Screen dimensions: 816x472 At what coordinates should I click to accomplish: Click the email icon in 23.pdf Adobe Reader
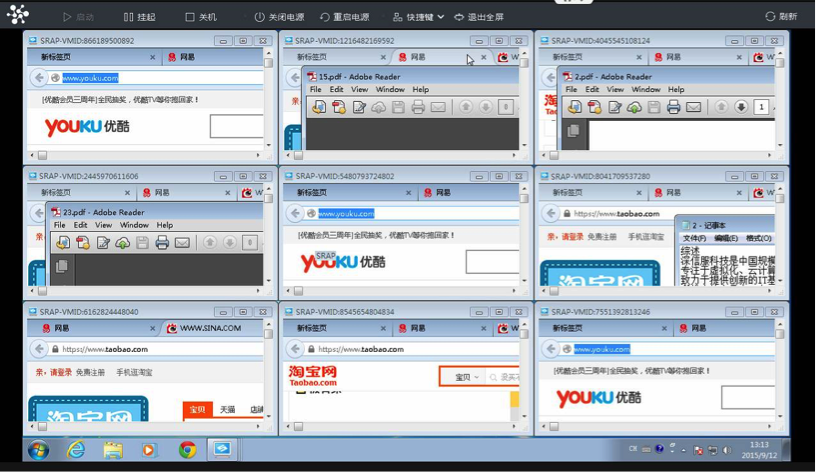pos(182,243)
